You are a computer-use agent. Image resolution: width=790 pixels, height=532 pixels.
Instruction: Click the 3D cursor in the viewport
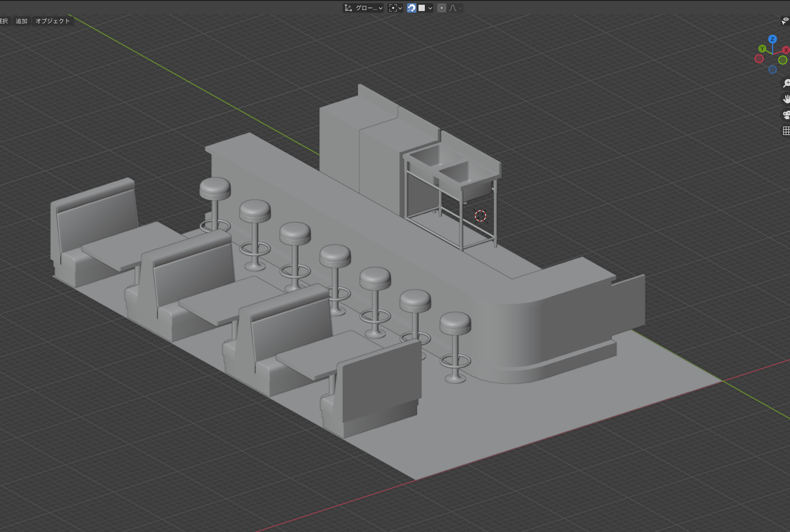480,216
